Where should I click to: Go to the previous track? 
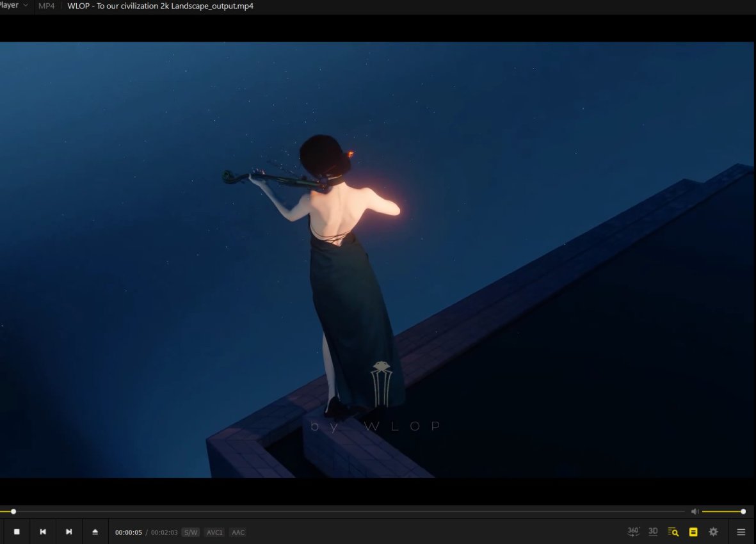click(43, 531)
